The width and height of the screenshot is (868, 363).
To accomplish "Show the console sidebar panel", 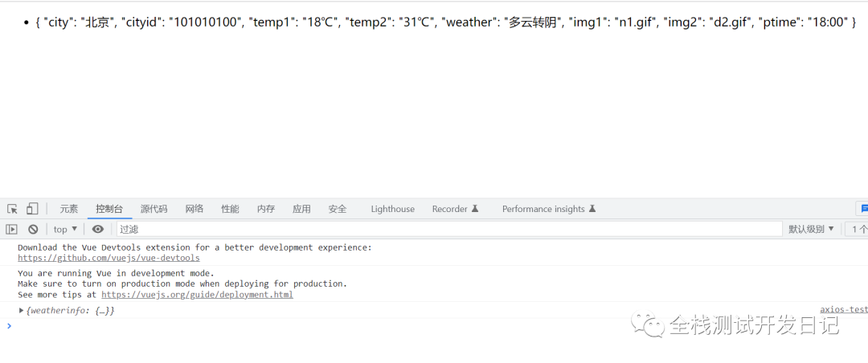I will 12,229.
